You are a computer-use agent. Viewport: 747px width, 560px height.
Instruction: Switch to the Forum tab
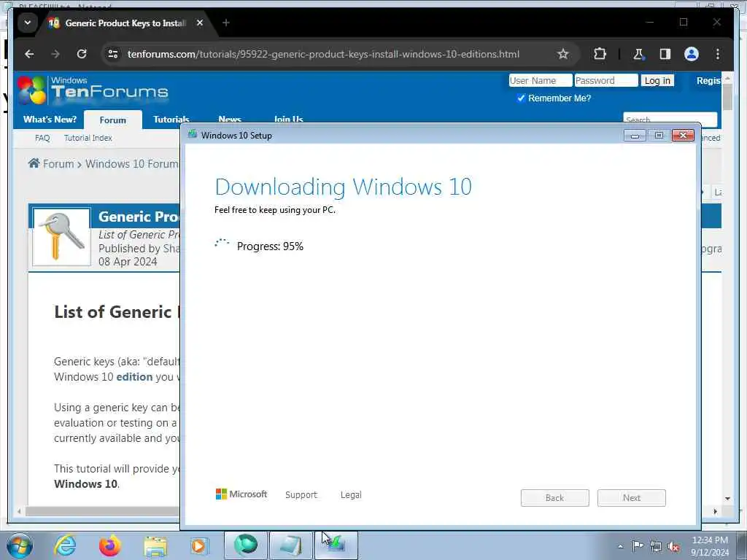(x=113, y=120)
